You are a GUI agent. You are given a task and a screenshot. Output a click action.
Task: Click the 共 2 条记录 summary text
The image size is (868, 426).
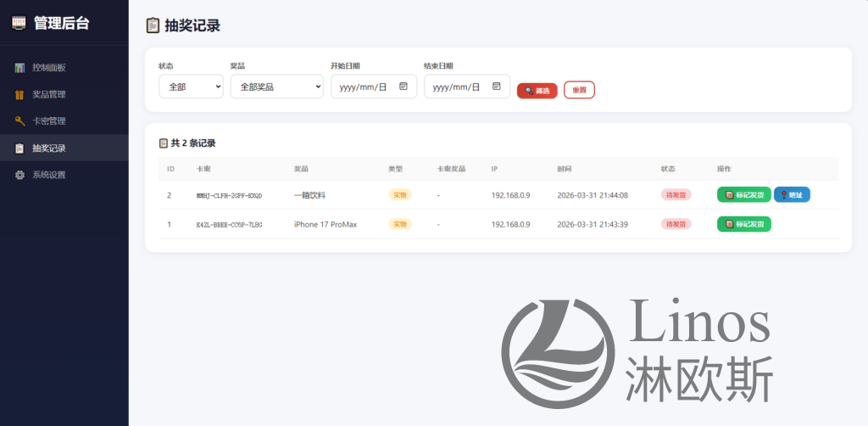point(193,143)
